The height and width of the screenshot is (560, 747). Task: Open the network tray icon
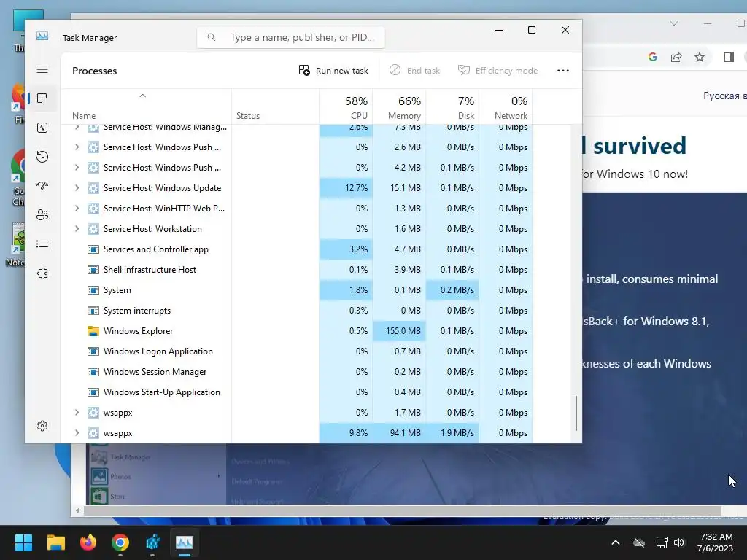coord(662,542)
